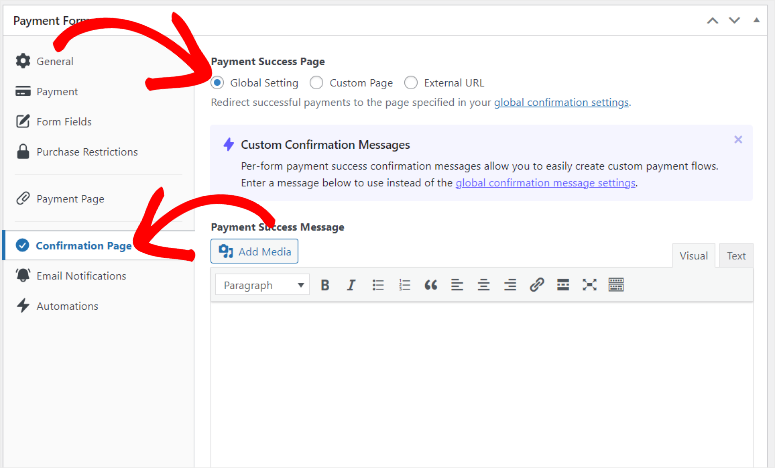Enable fullscreen distraction-free mode icon
This screenshot has width=775, height=468.
(x=589, y=285)
